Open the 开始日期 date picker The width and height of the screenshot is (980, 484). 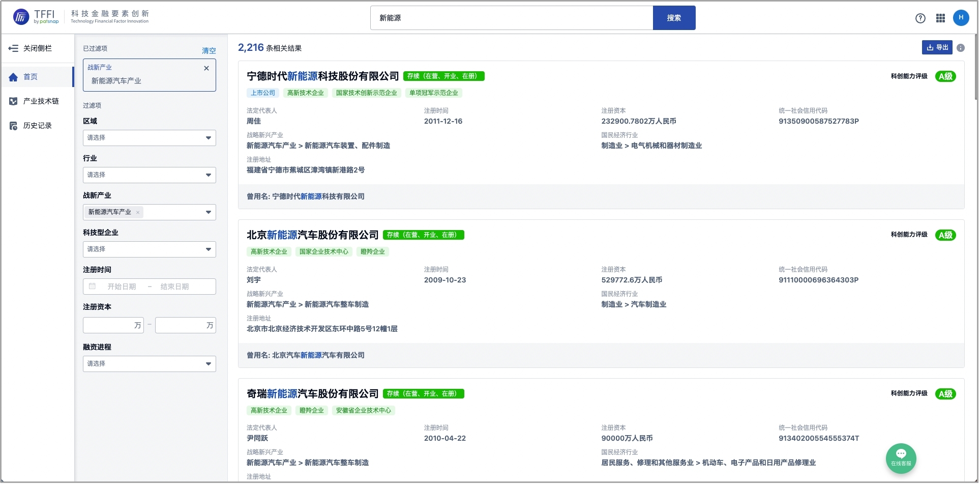[x=122, y=287]
